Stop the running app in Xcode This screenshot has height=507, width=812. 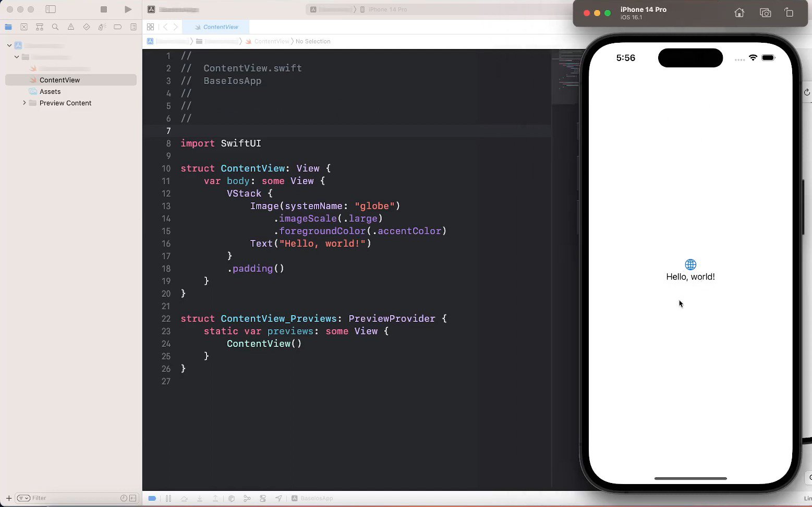tap(104, 9)
